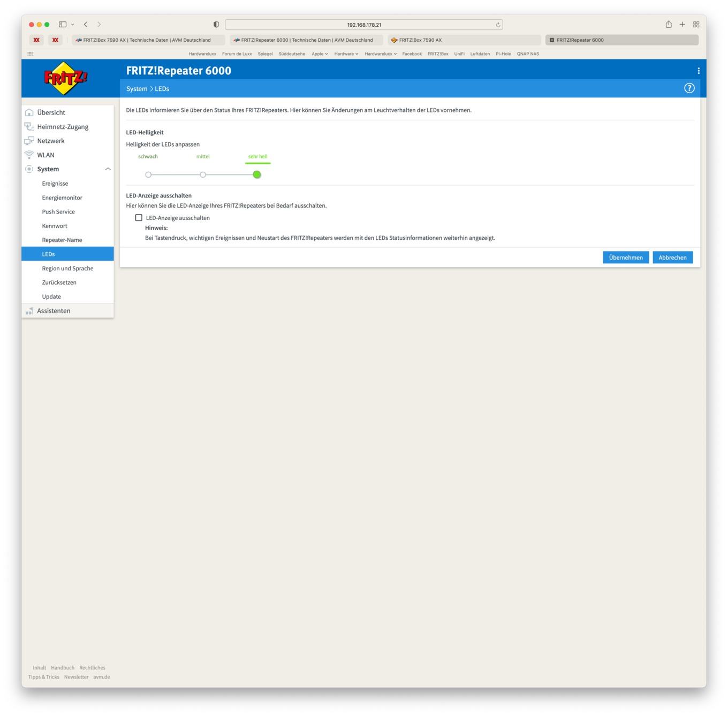Click the System icon in sidebar
This screenshot has height=716, width=728.
click(29, 169)
